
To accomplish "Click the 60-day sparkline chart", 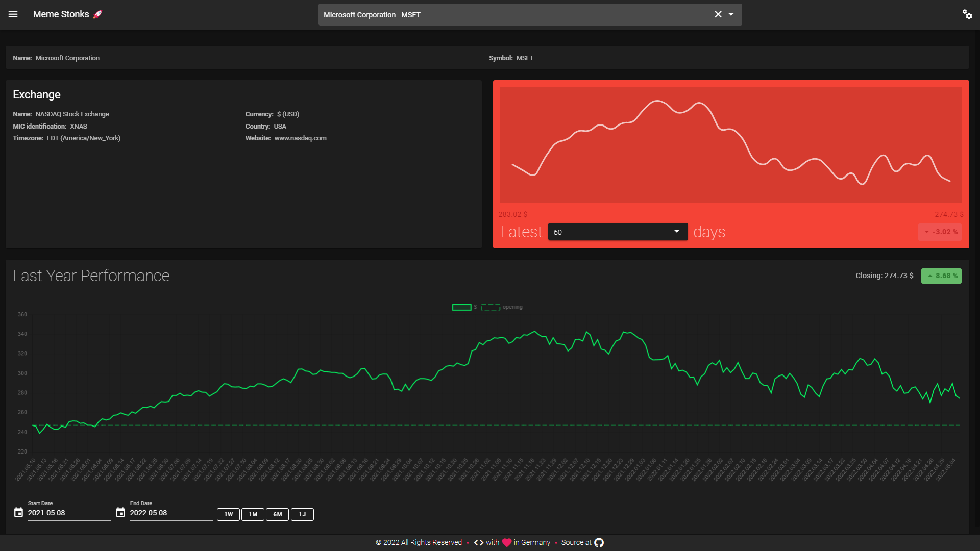I will click(x=731, y=145).
